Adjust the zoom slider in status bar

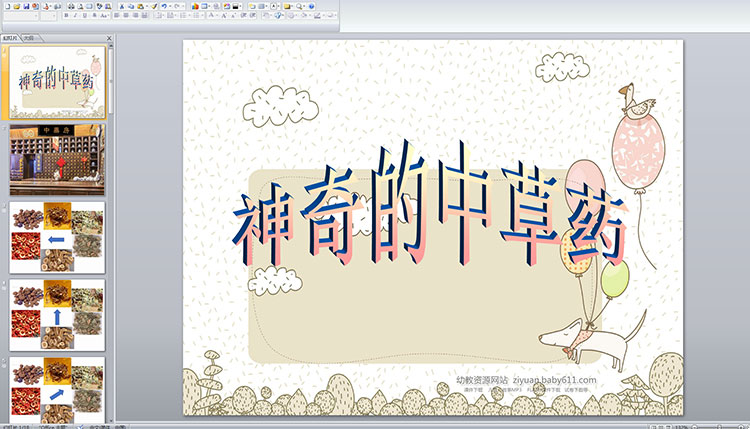pos(719,427)
